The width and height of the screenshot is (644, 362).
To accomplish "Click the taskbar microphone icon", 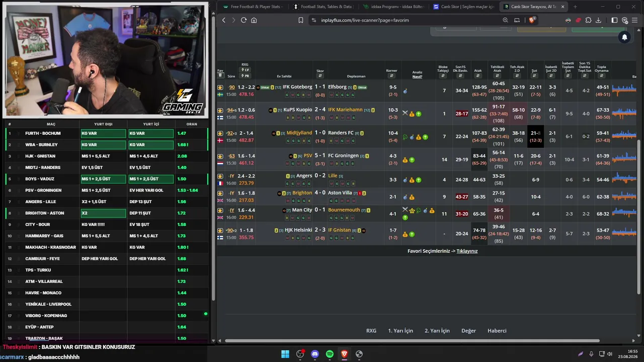I will 591,354.
